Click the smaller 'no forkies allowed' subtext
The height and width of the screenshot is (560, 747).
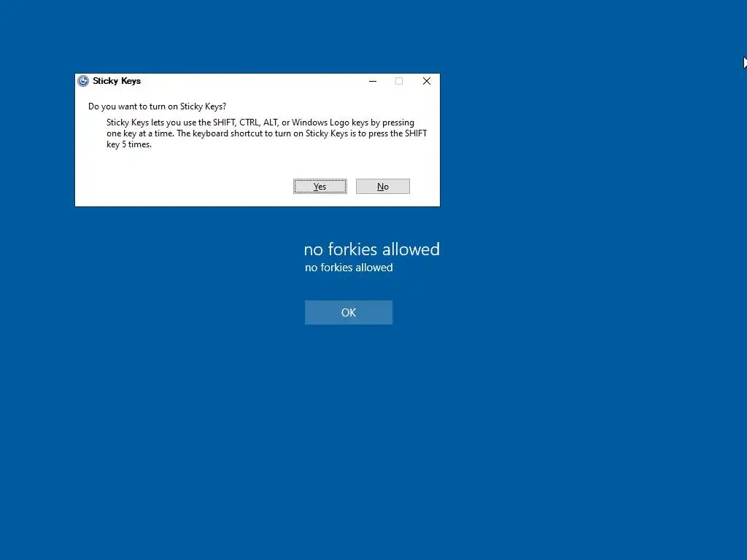(349, 268)
